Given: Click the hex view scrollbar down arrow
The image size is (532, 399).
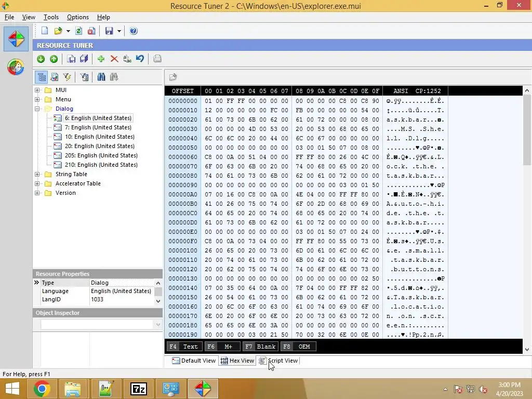Looking at the screenshot, I should [527, 350].
